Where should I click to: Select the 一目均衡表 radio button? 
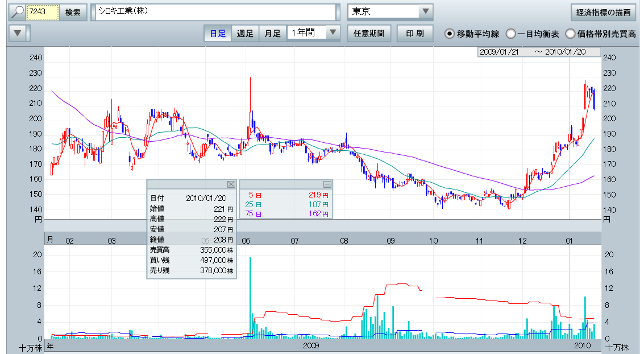click(x=510, y=34)
